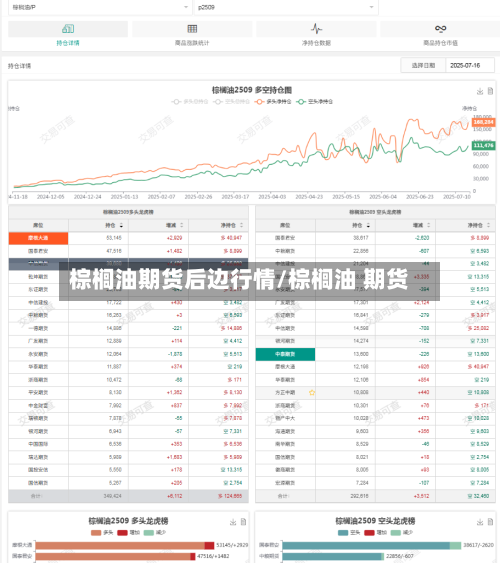Sort short-side table by 净持仓 arrows
500x563 pixels.
[x=489, y=225]
